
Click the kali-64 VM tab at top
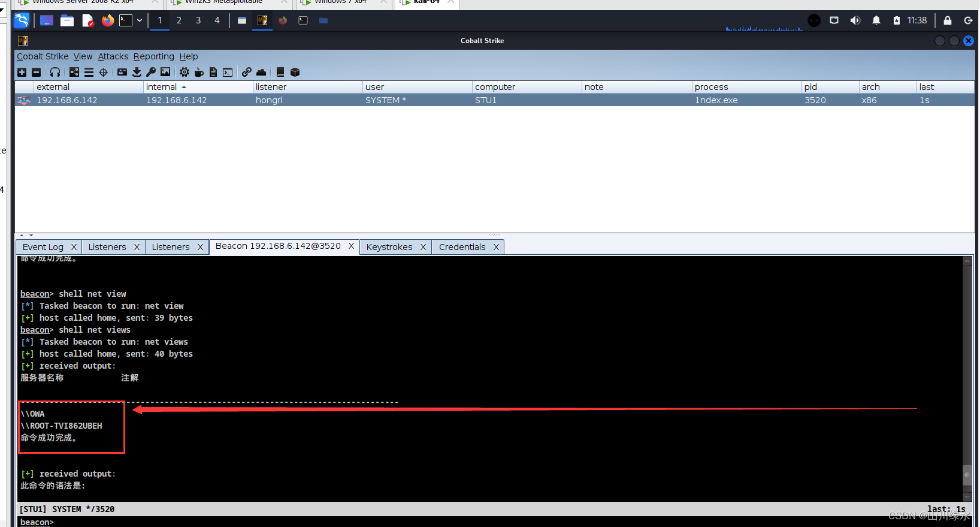[427, 2]
